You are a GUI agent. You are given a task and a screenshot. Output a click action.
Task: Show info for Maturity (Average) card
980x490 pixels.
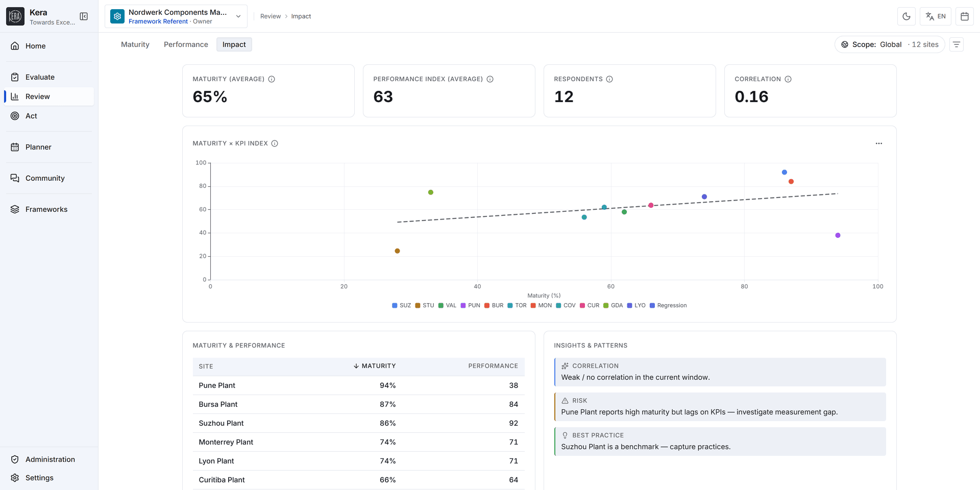click(272, 79)
